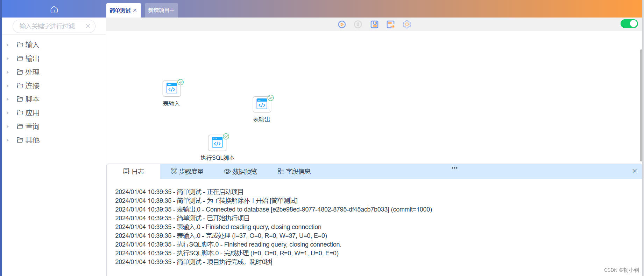Click the 执行SQL脚本 node label

point(218,158)
